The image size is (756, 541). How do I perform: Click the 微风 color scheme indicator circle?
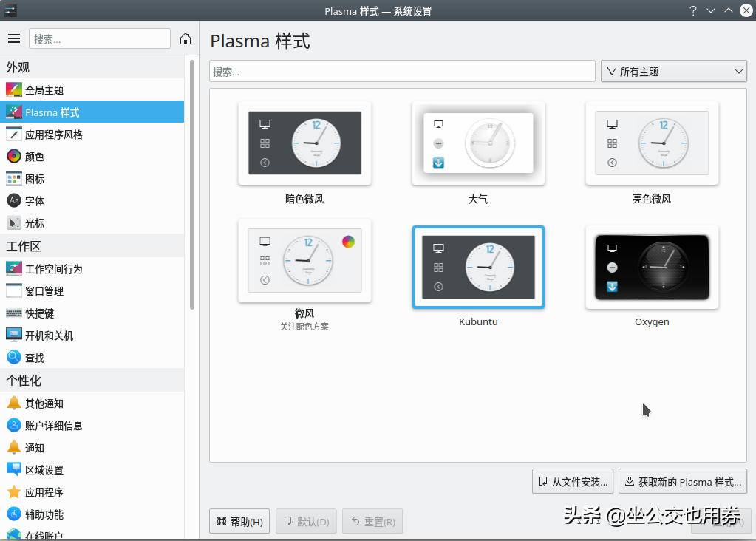[348, 242]
